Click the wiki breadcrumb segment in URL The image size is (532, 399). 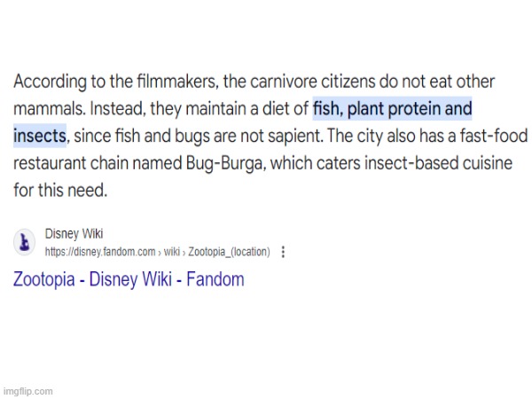point(172,252)
